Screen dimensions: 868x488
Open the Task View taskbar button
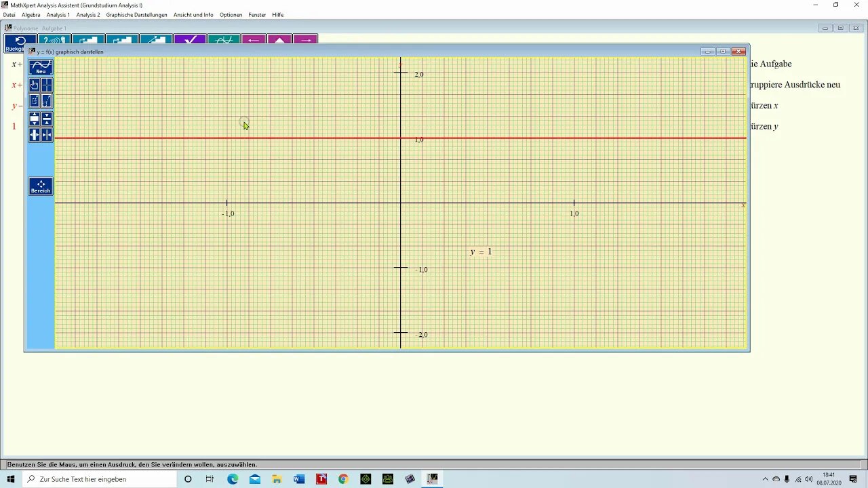[x=210, y=479]
